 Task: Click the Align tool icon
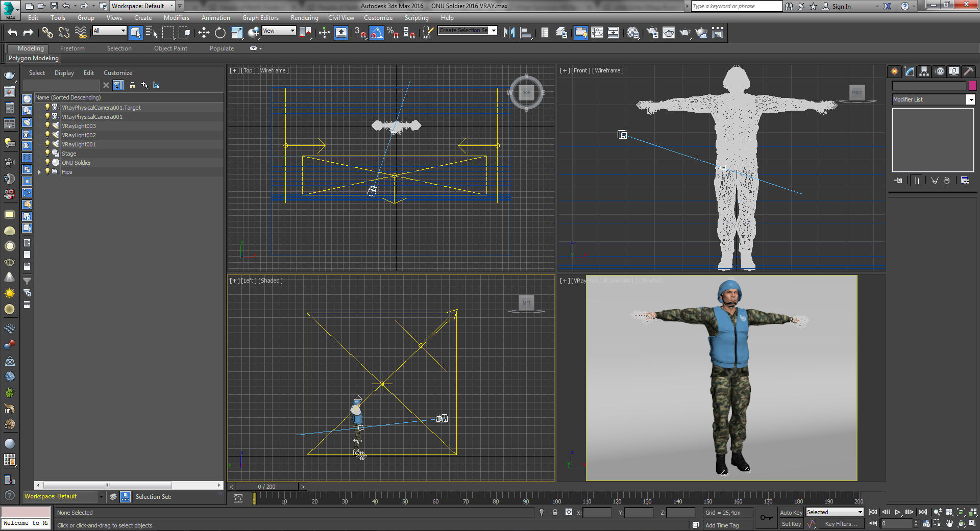(x=526, y=33)
